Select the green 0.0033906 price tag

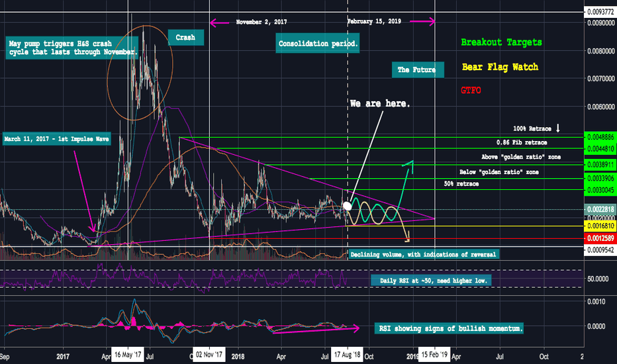click(x=600, y=179)
